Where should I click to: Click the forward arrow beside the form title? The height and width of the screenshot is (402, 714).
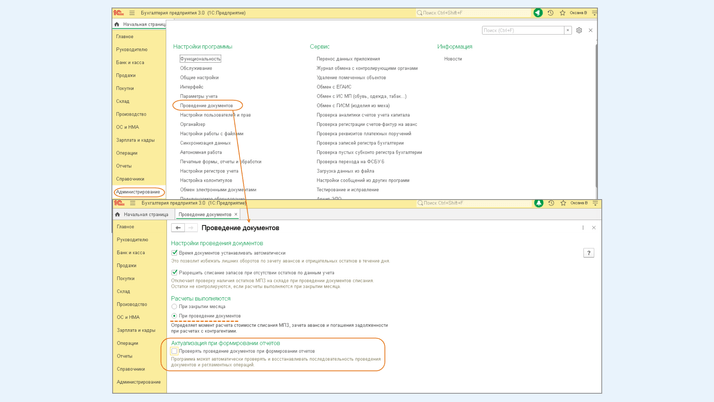click(x=190, y=228)
